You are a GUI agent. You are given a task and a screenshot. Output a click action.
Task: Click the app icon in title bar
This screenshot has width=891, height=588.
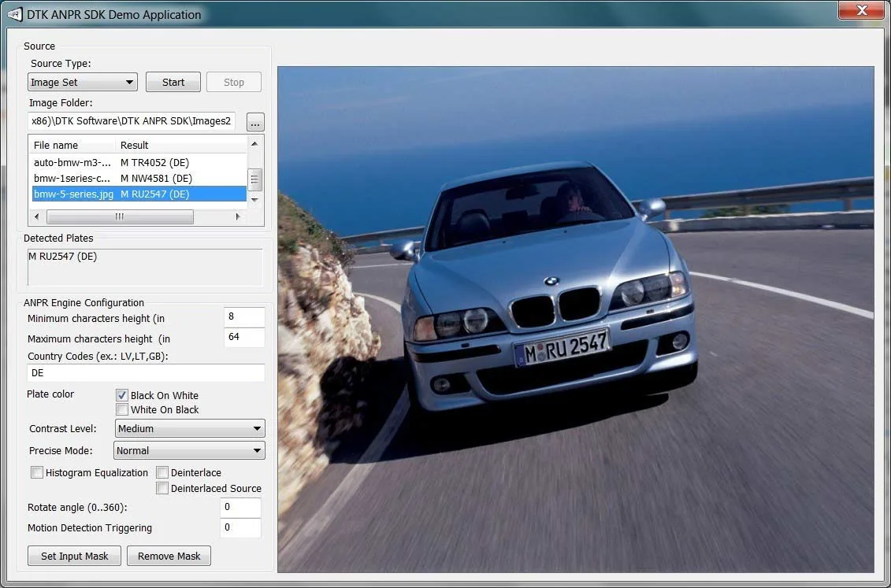pos(15,14)
